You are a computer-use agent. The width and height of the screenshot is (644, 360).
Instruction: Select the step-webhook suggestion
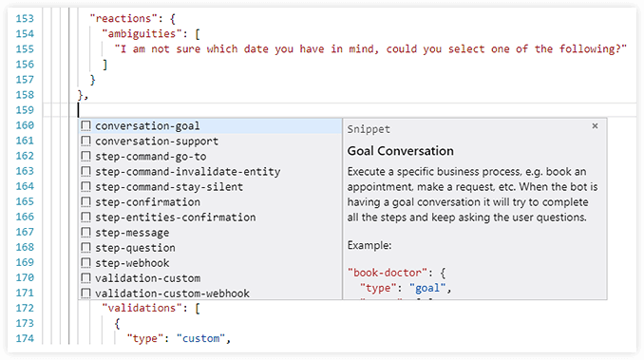coord(210,263)
